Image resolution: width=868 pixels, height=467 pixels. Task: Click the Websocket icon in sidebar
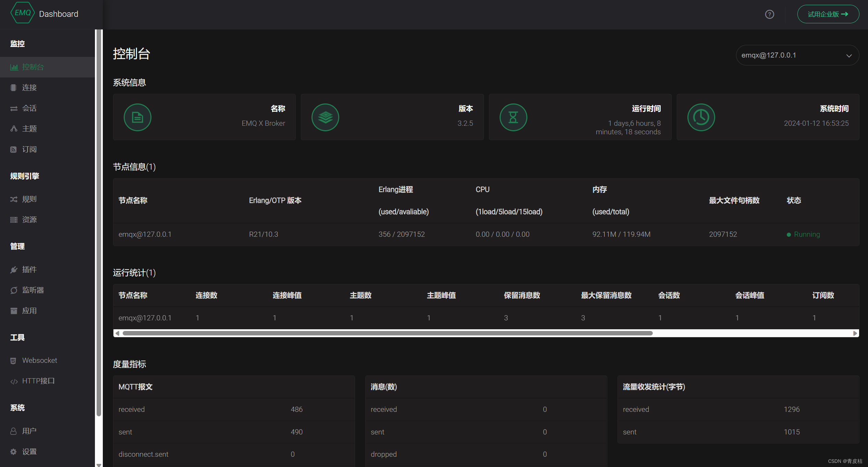[x=13, y=361]
